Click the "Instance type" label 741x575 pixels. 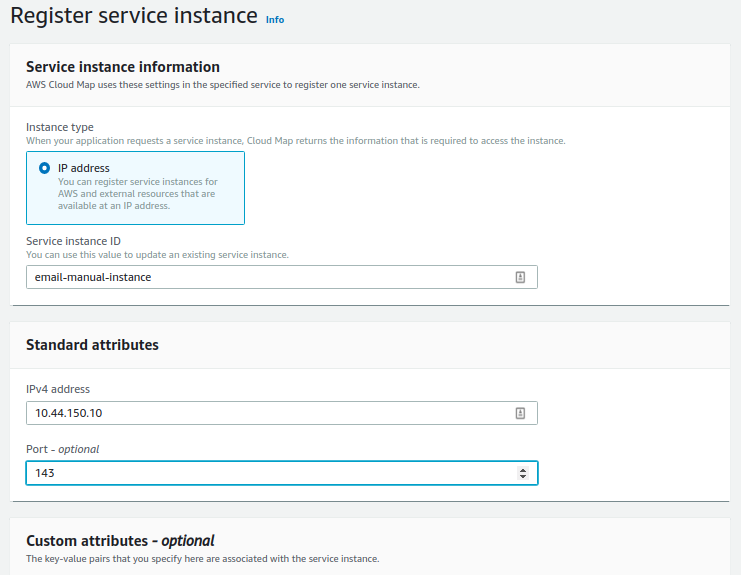60,127
